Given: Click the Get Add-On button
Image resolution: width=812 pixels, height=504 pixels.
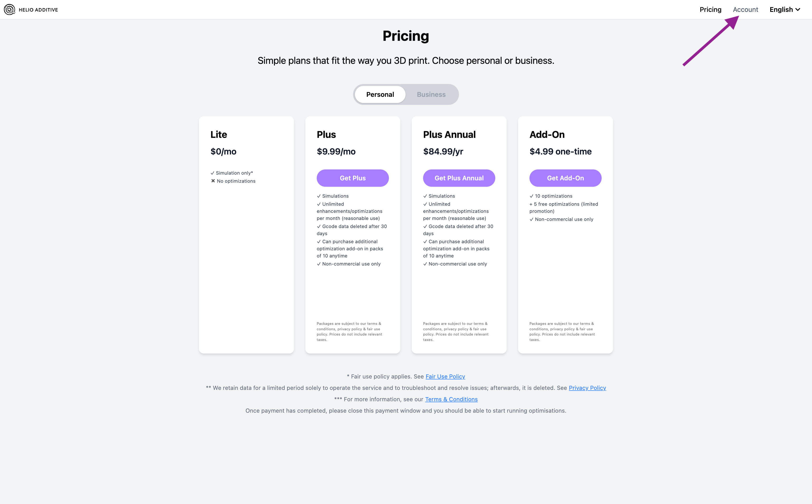Looking at the screenshot, I should tap(565, 178).
